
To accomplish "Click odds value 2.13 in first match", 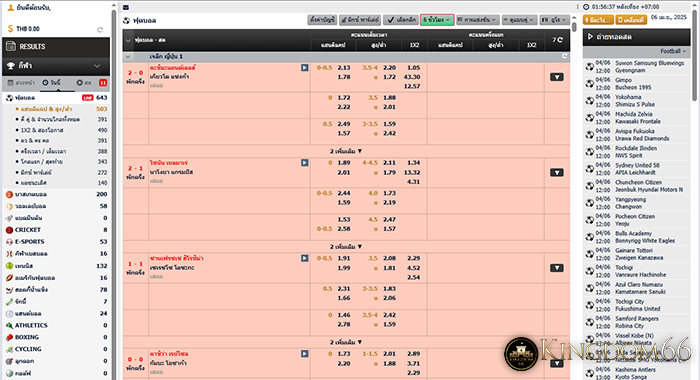I will pyautogui.click(x=344, y=68).
